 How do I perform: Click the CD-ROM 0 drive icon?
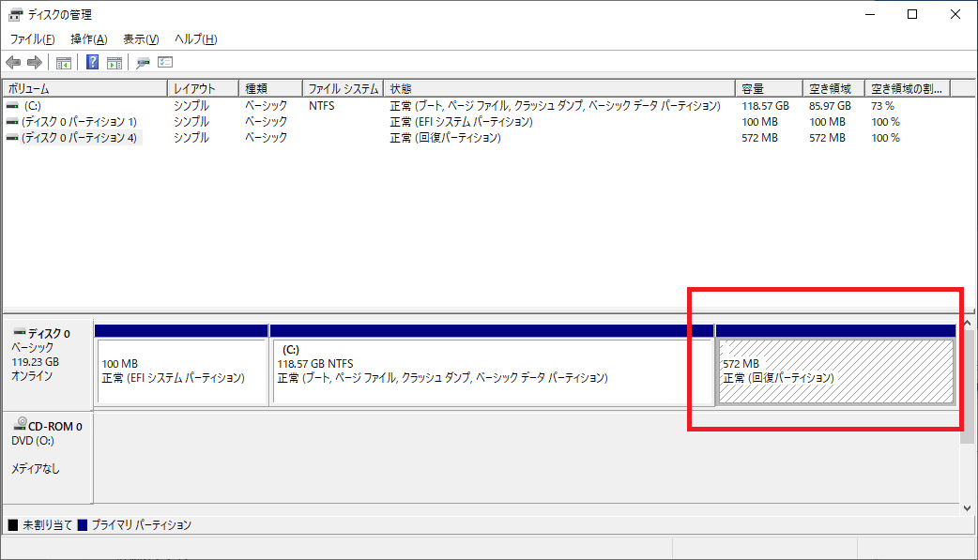(x=20, y=425)
